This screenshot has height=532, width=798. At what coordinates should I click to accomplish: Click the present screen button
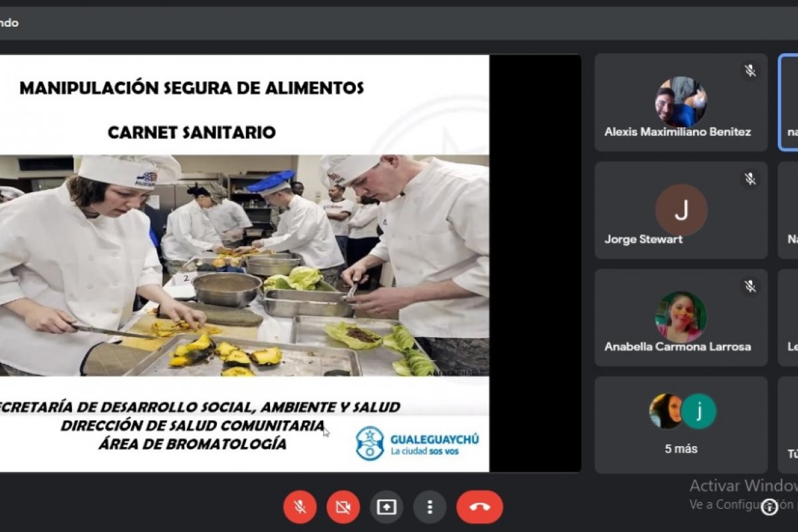coord(386,507)
